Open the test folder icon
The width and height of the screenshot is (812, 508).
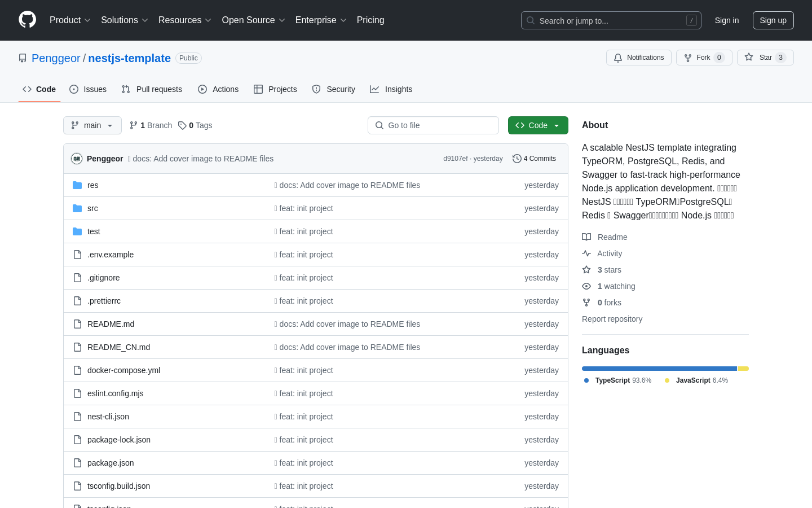77,231
